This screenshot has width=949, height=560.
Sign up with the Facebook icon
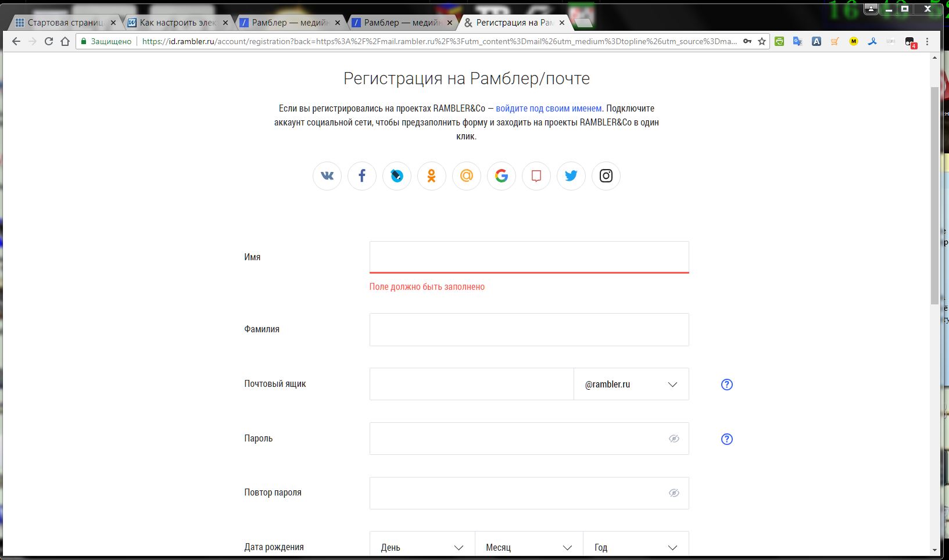(x=362, y=176)
